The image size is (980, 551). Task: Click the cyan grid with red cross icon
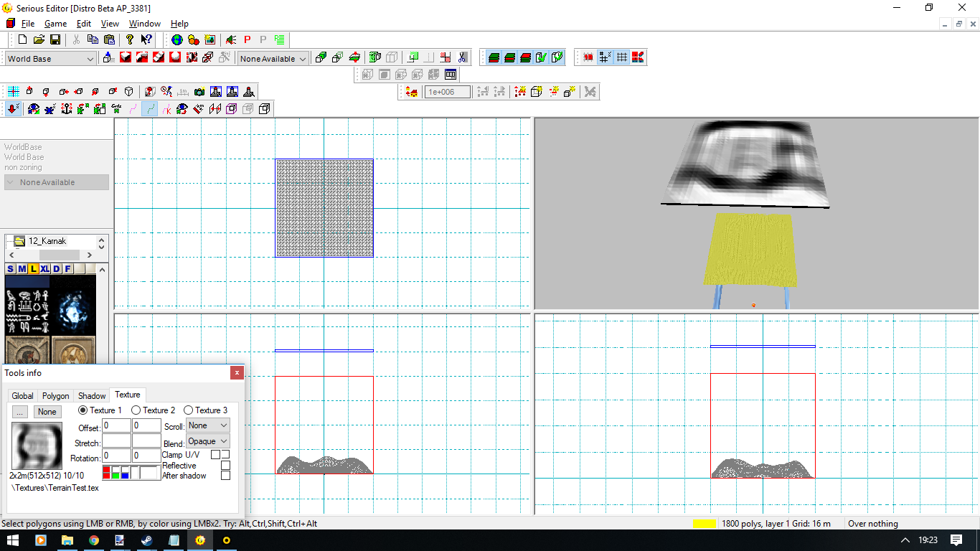coord(14,92)
